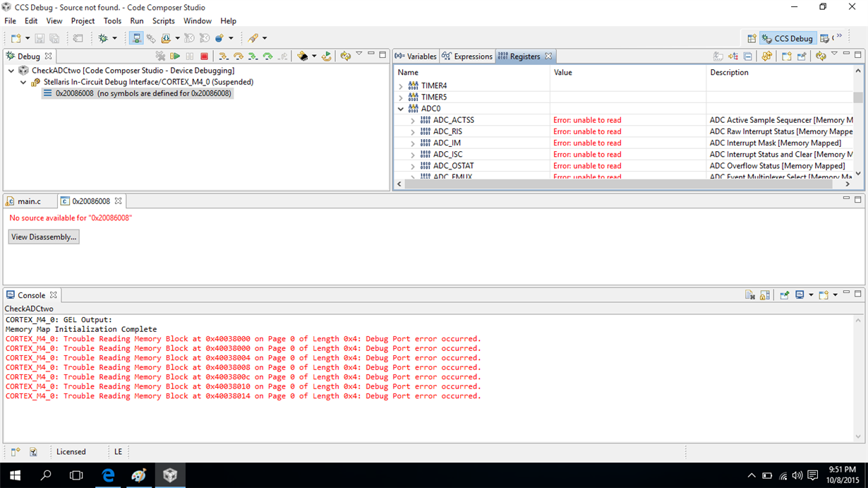Select the 0x20086008 stack frame row
Screen dimensions: 868x488
coord(137,93)
